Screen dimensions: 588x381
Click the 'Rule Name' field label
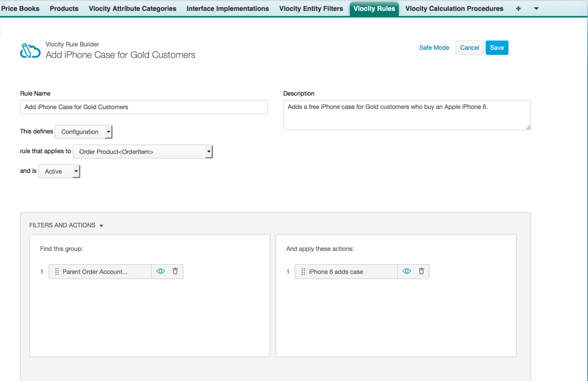[35, 93]
